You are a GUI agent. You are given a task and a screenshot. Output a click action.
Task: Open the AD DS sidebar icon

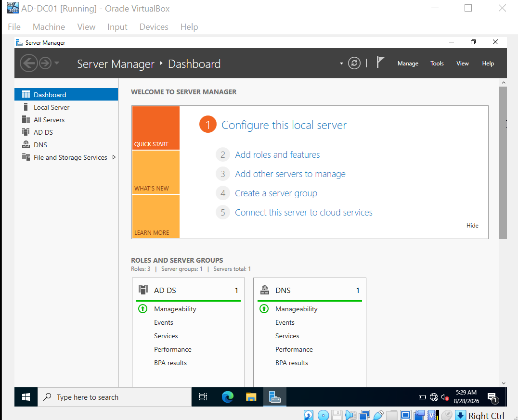tap(26, 132)
